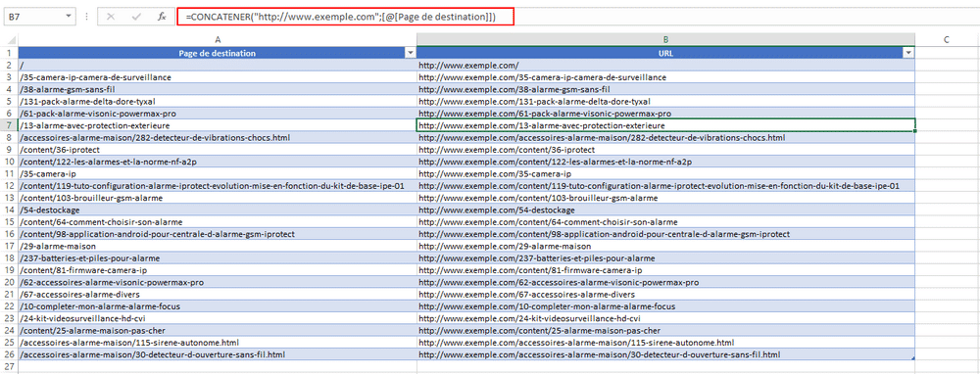
Task: Click the Enter checkmark formula bar icon
Action: 136,17
